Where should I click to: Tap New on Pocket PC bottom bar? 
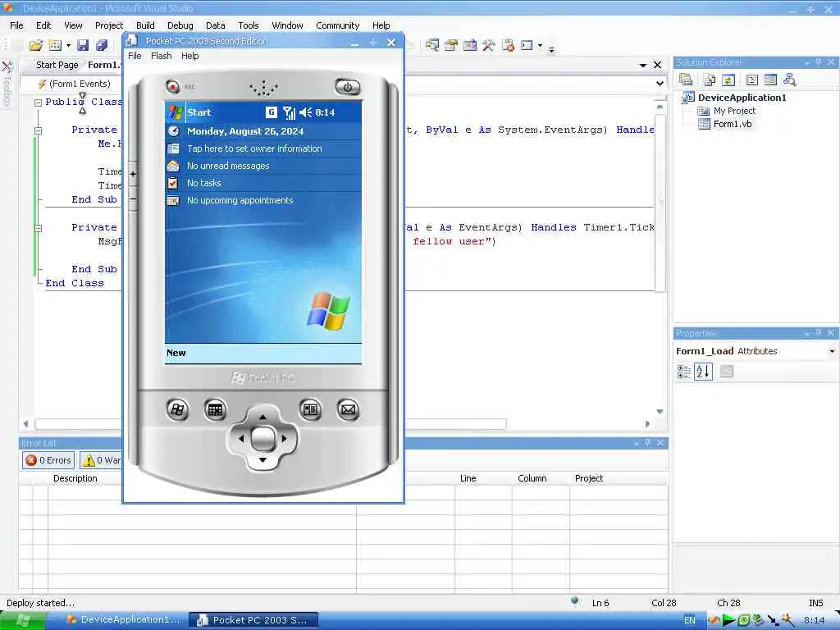click(176, 353)
